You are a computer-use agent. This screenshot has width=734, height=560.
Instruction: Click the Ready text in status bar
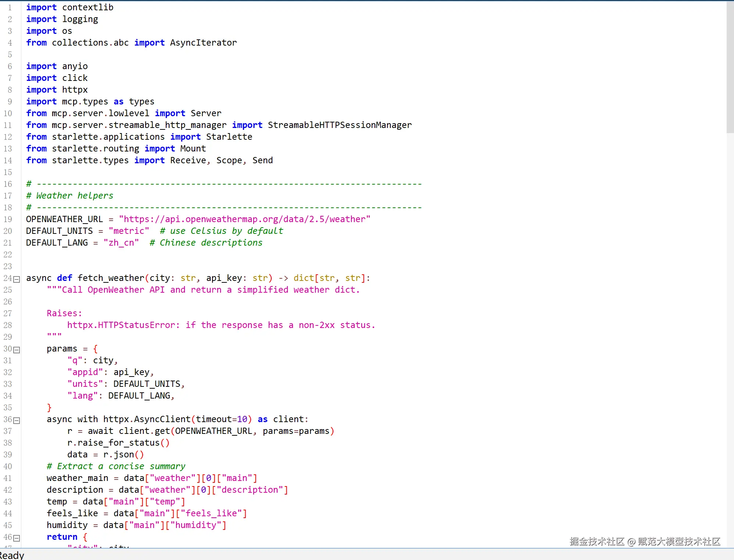(x=12, y=555)
